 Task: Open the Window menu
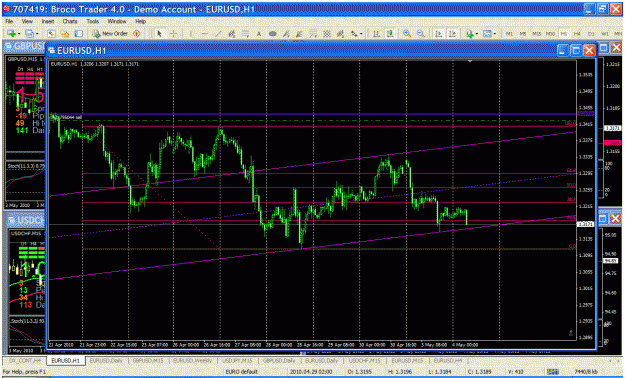(117, 22)
